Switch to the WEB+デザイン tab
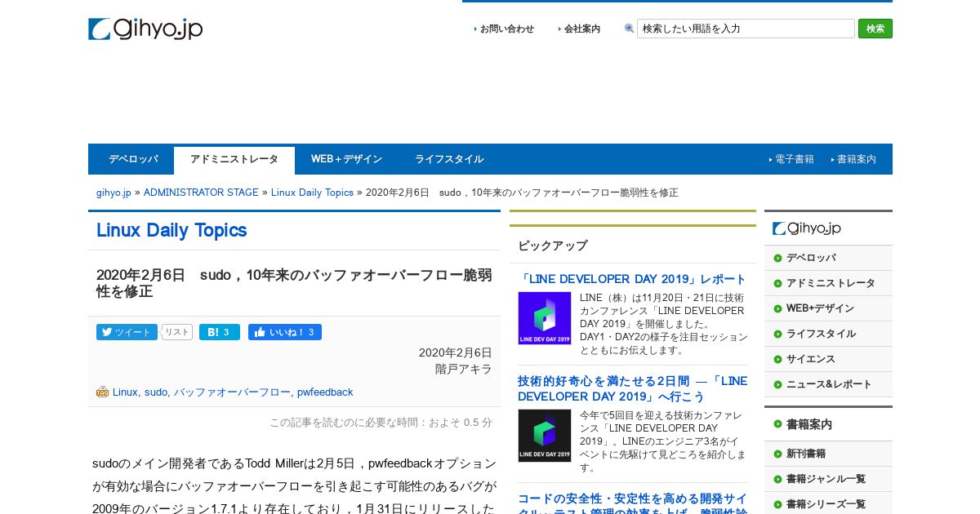This screenshot has height=514, width=980. 346,159
